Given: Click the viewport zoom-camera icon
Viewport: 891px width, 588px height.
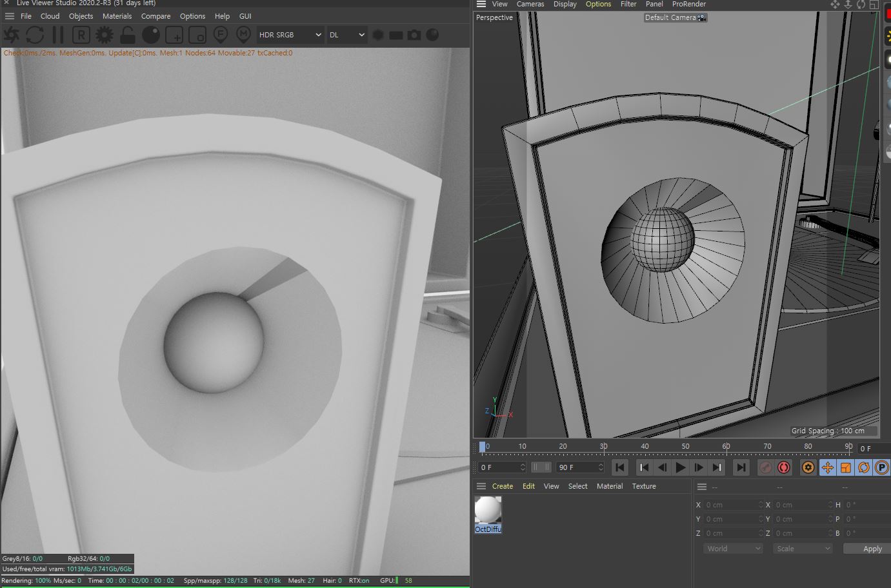Looking at the screenshot, I should click(x=848, y=5).
